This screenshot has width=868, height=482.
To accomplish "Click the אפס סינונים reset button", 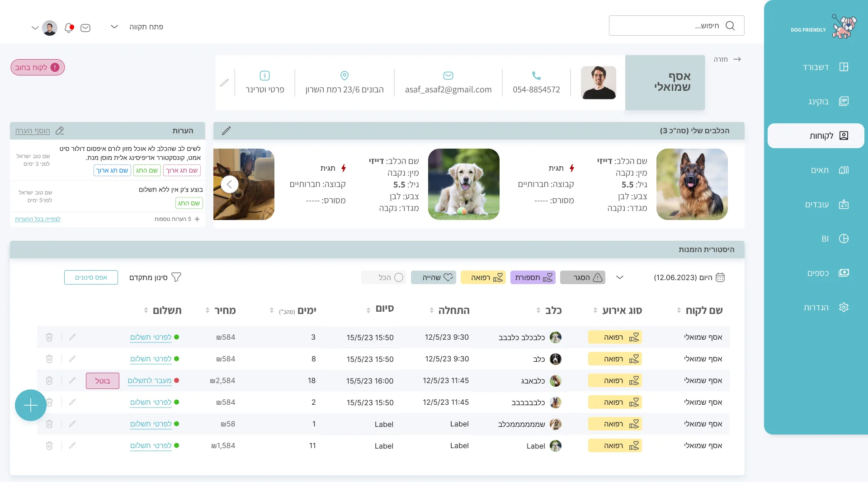I will [91, 277].
